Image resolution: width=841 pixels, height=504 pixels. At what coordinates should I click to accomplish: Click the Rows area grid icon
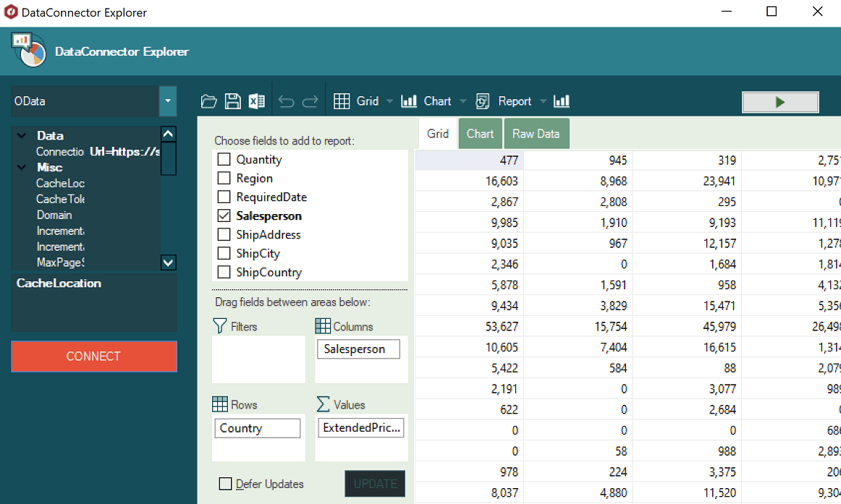coord(220,404)
